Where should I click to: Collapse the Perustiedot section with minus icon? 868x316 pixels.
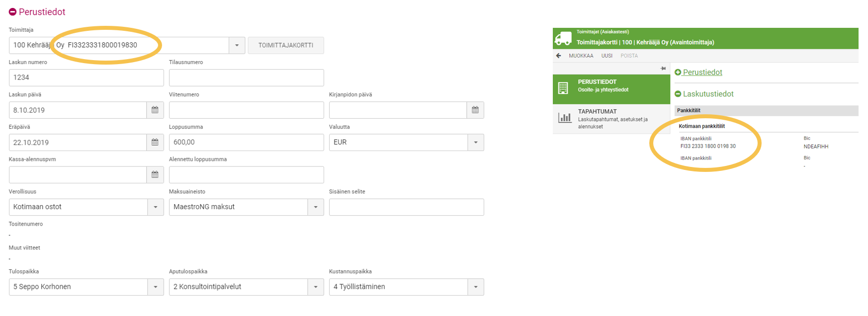13,12
